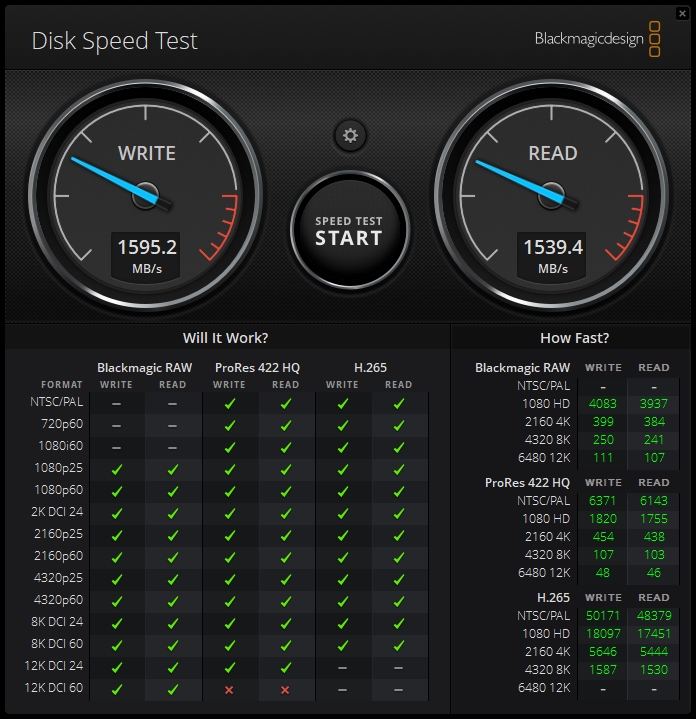Click 1080i60 H.265 write checkmark
Image resolution: width=696 pixels, height=719 pixels.
[x=342, y=447]
